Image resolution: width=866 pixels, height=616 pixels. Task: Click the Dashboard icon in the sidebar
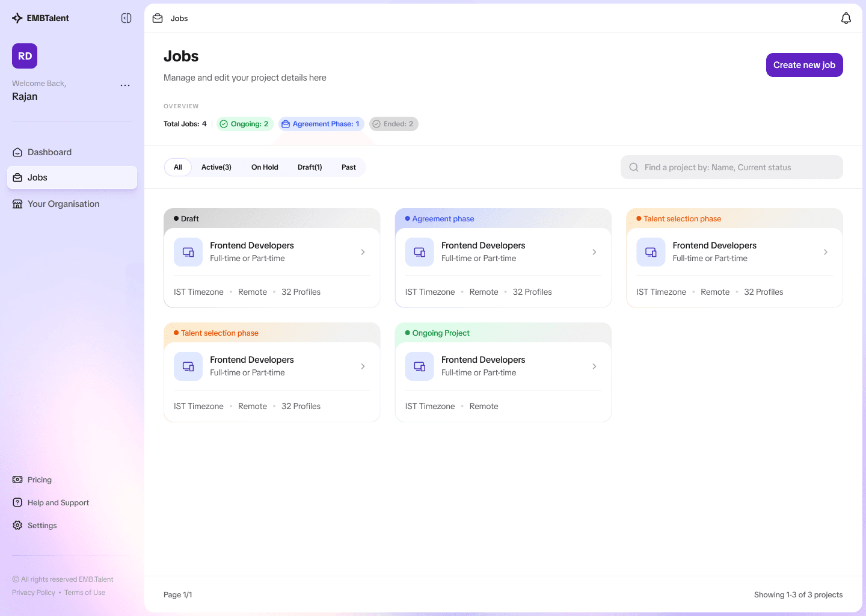point(17,152)
